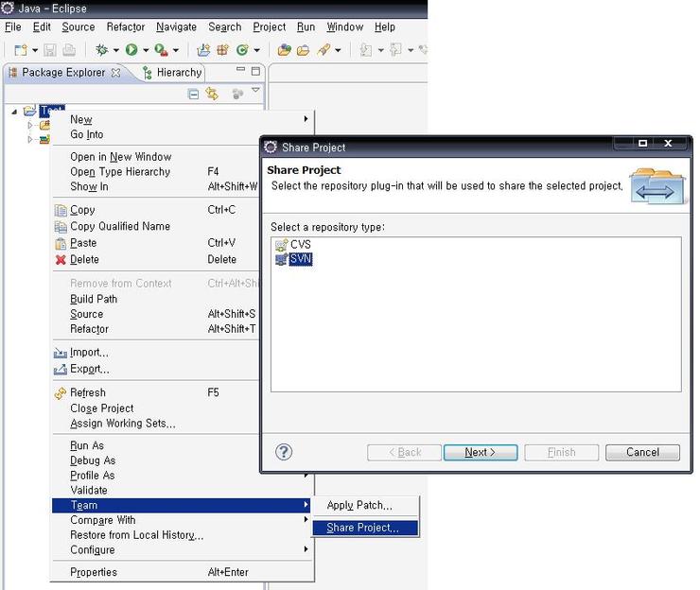Select Export... in the context menu

pos(156,369)
